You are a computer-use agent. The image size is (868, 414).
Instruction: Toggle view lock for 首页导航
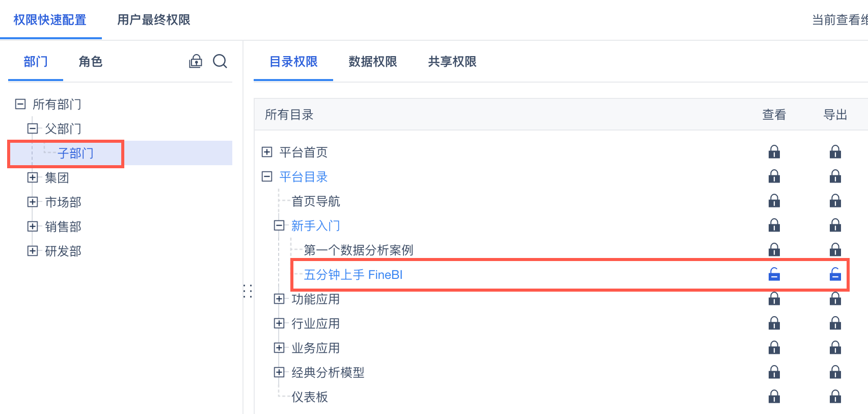774,201
